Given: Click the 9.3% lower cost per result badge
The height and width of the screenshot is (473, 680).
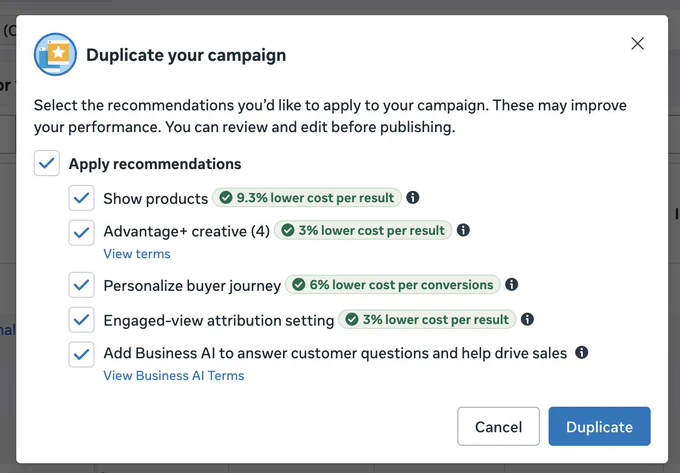Looking at the screenshot, I should (x=307, y=198).
